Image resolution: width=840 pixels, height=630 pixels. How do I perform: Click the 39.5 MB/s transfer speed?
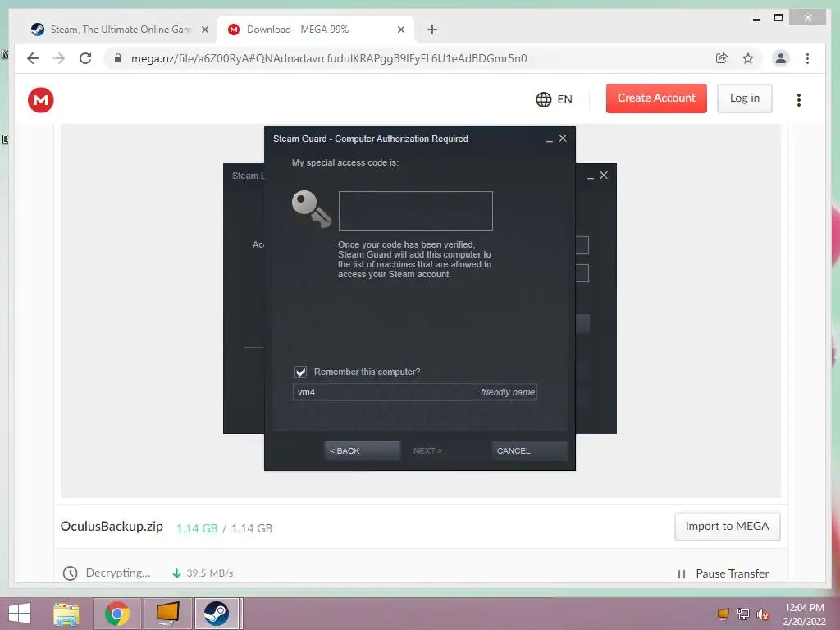click(x=209, y=573)
